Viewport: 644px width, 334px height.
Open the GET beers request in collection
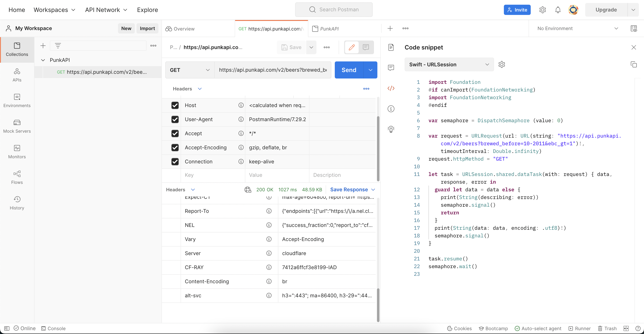102,72
